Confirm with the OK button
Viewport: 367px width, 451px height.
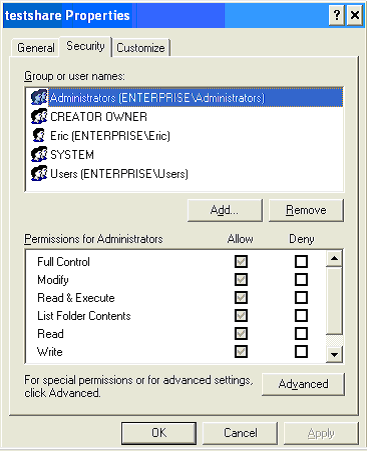click(x=159, y=433)
